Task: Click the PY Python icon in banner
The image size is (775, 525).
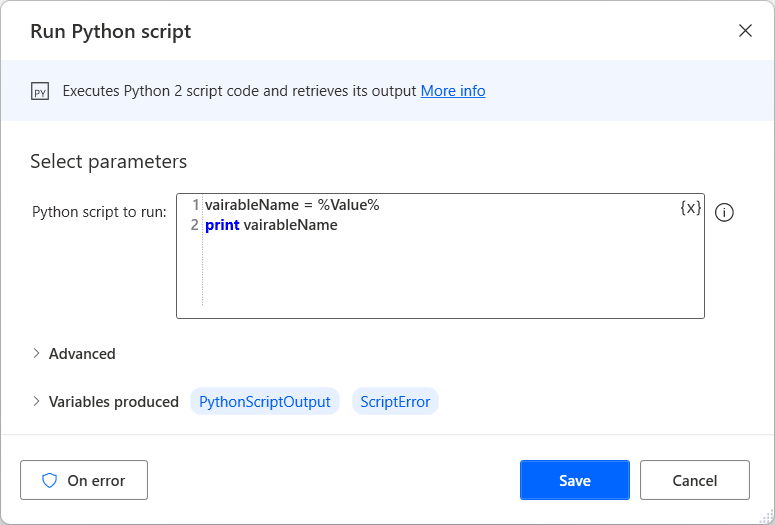Action: (41, 91)
